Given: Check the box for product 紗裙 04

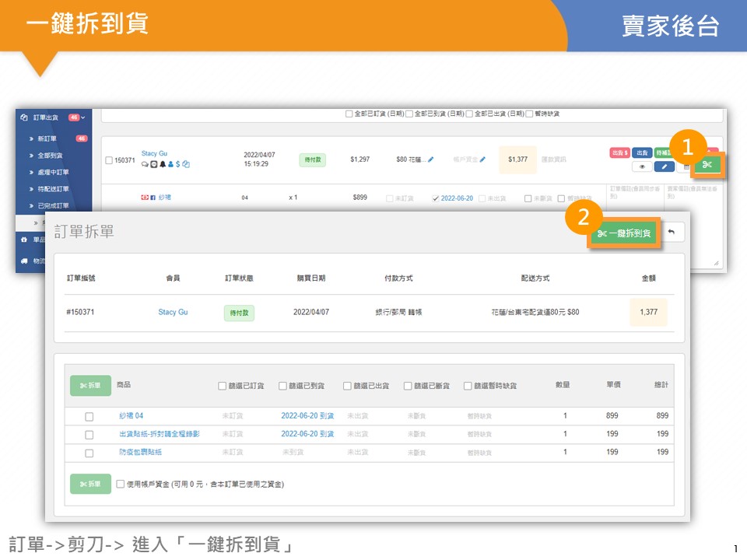Looking at the screenshot, I should click(89, 417).
